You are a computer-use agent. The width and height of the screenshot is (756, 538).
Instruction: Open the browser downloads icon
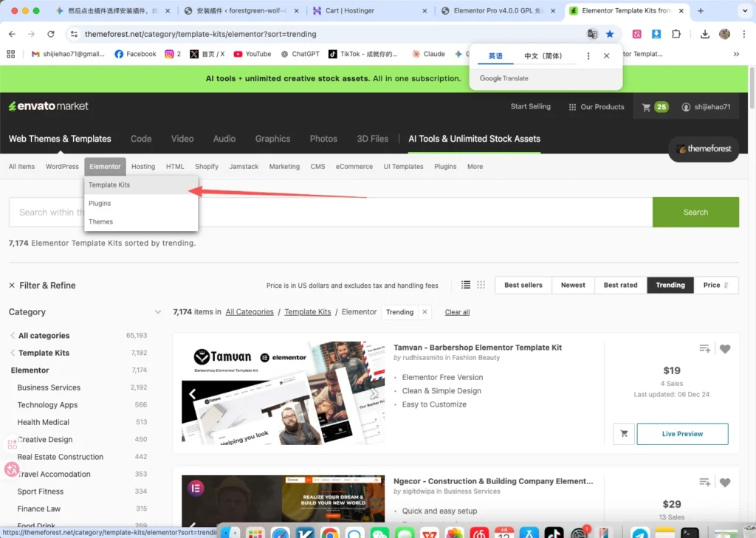tap(705, 34)
